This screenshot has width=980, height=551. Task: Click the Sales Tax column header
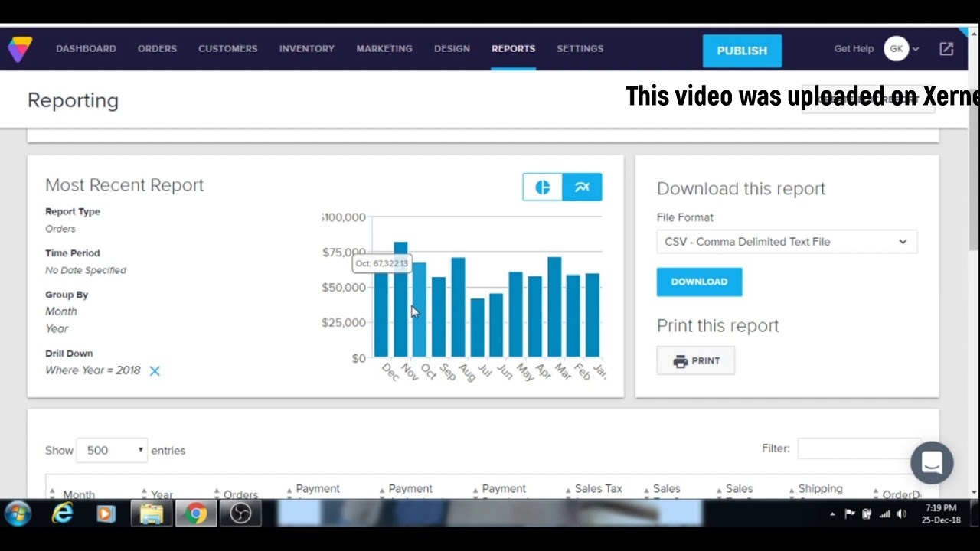(x=599, y=489)
